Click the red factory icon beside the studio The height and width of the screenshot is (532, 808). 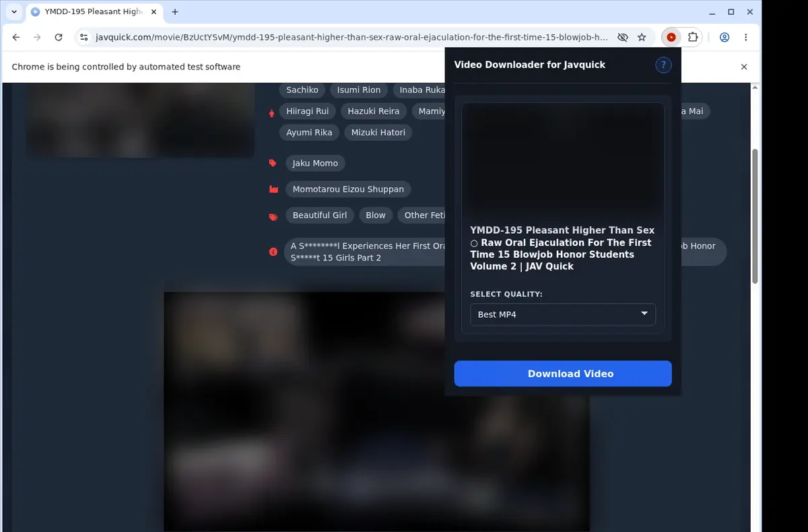(x=273, y=189)
